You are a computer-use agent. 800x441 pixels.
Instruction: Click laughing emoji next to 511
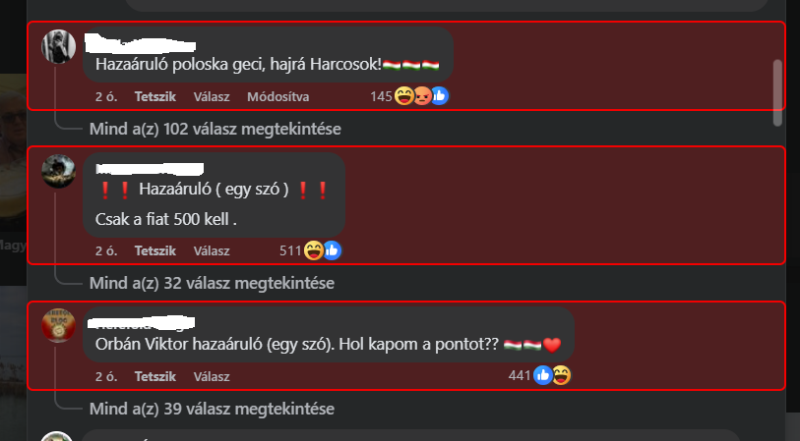tap(313, 251)
